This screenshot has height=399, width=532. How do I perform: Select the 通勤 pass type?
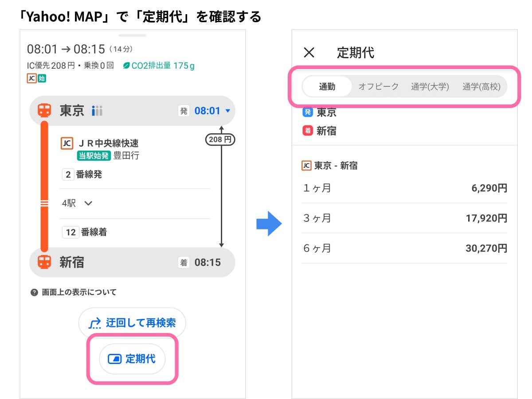click(327, 87)
